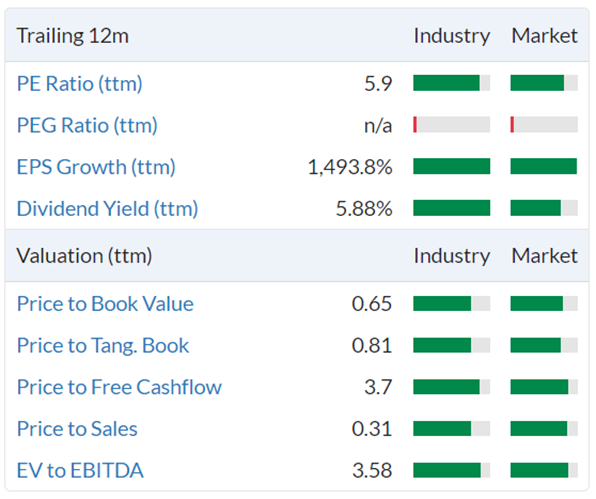Click the Price to Free Cashflow Industry bar
Viewport: 596px width, 499px height.
[x=452, y=387]
